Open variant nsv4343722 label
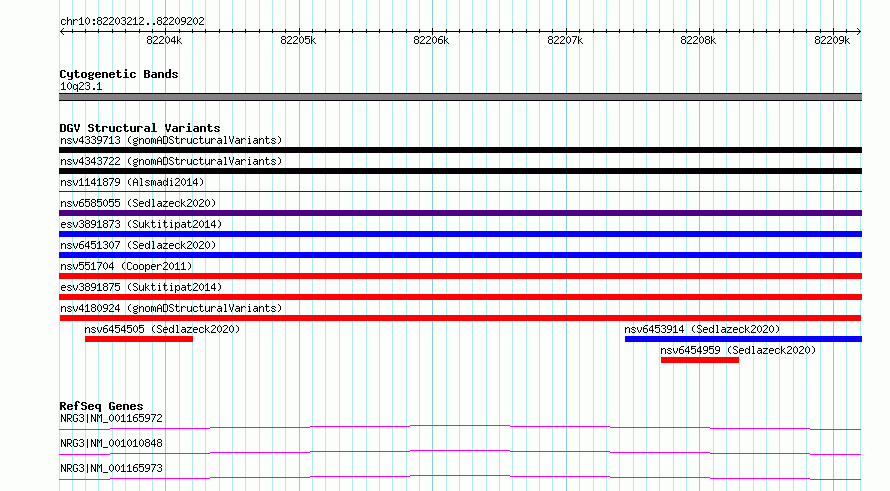Image resolution: width=890 pixels, height=491 pixels. [x=171, y=161]
